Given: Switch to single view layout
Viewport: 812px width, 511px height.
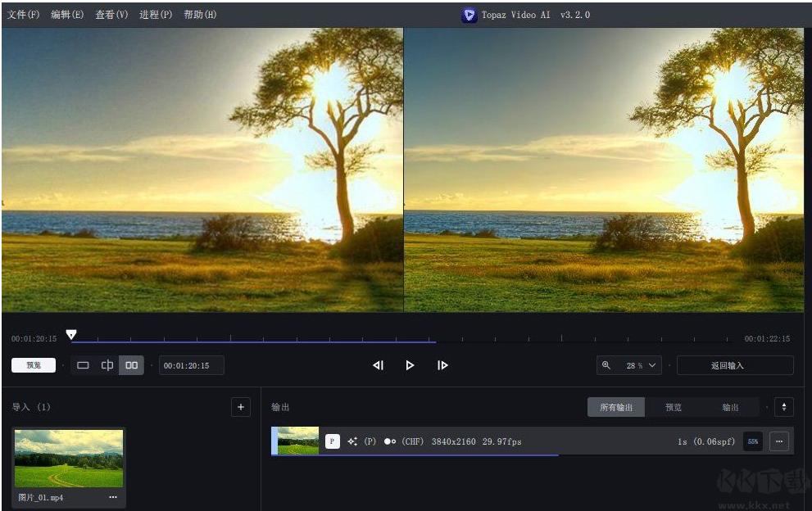Looking at the screenshot, I should (83, 365).
